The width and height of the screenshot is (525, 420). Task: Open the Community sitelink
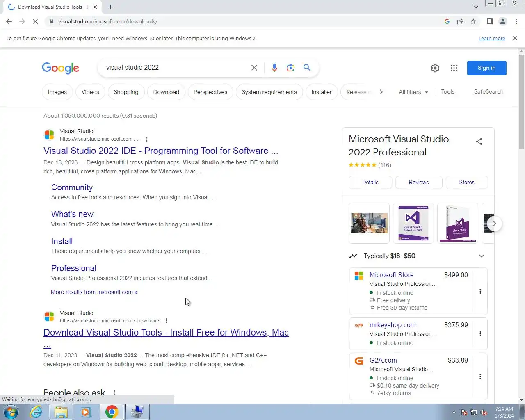point(72,187)
